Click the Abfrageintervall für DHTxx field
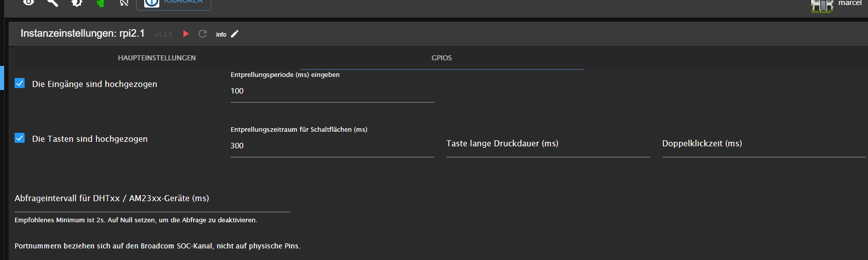 [x=152, y=200]
